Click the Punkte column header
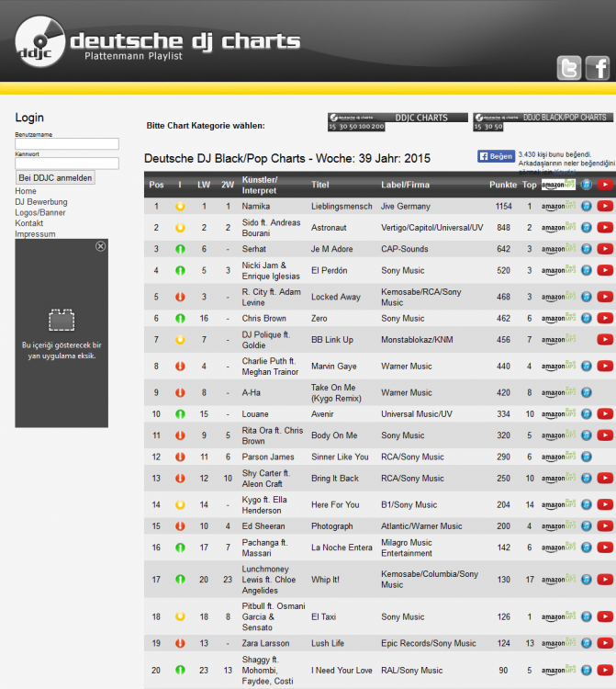 pos(503,185)
